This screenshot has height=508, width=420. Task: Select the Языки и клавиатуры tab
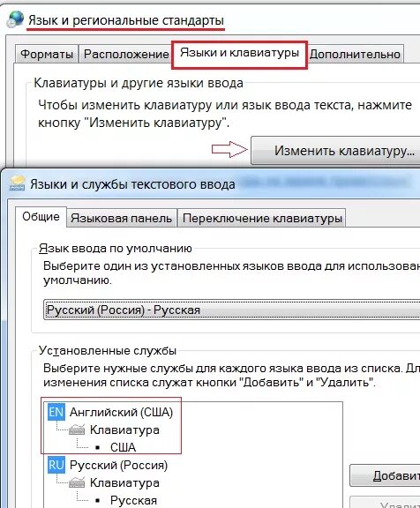[239, 54]
